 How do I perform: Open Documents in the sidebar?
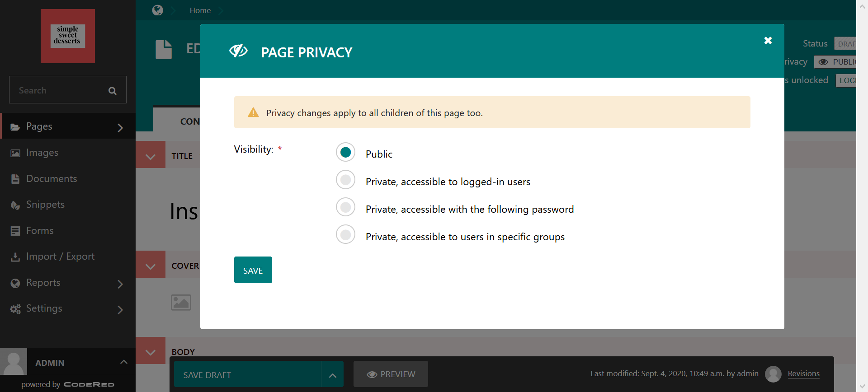pyautogui.click(x=52, y=179)
